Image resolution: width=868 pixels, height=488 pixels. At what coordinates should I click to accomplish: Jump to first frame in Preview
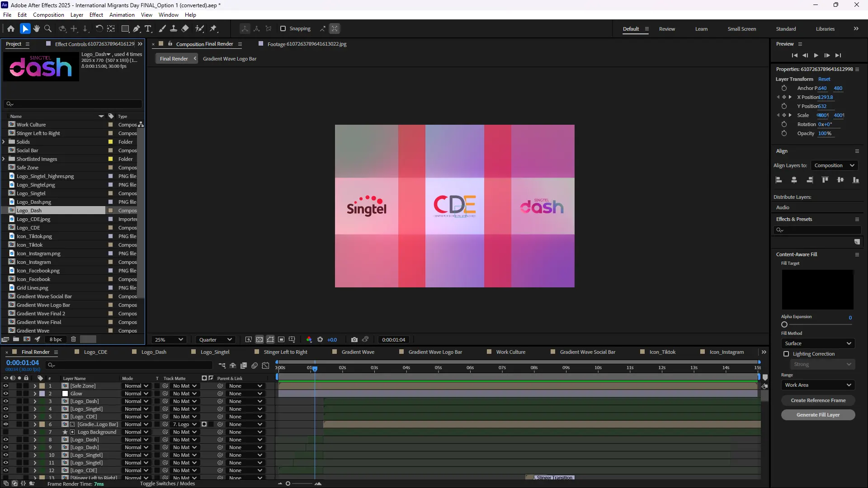[794, 55]
